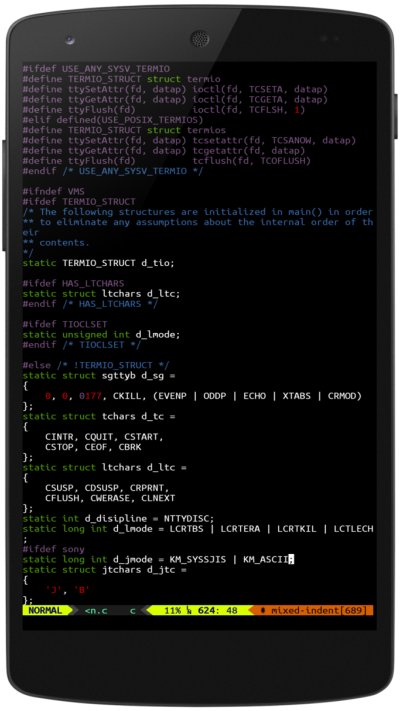
Task: Click the 'CSTOP, CEOF, CBRK' line
Action: (x=93, y=447)
